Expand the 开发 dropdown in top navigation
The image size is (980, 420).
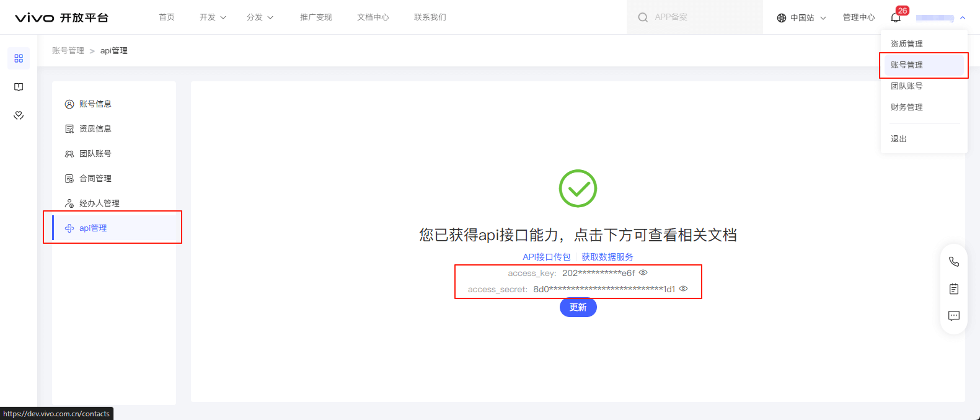213,17
